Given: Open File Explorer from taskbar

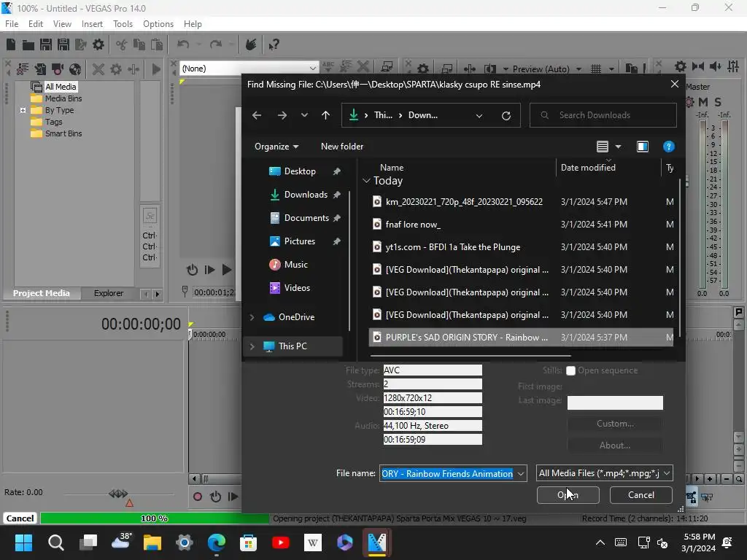Looking at the screenshot, I should coord(152,542).
